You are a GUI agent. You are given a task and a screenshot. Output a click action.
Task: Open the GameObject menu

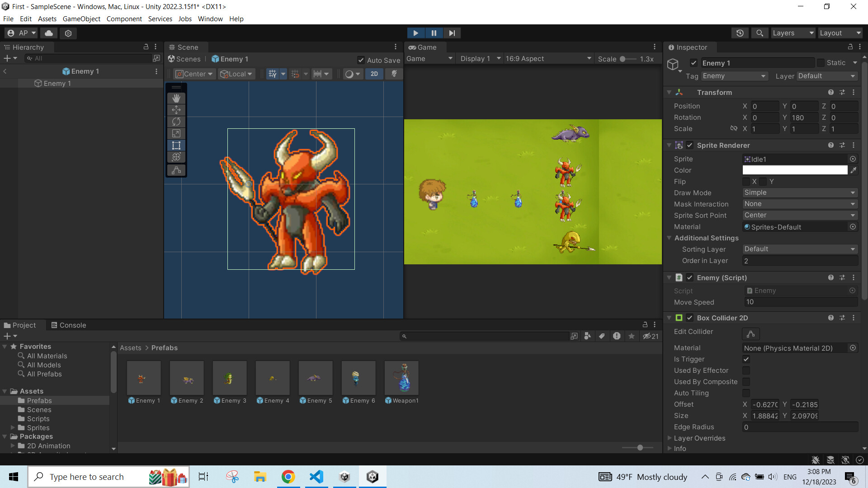click(x=81, y=19)
